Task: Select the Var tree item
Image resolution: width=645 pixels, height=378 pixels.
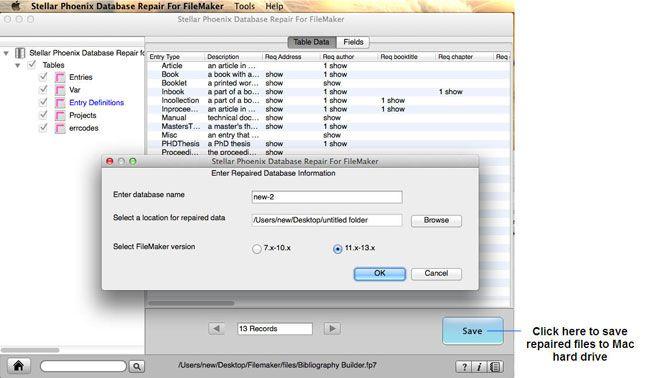Action: (74, 90)
